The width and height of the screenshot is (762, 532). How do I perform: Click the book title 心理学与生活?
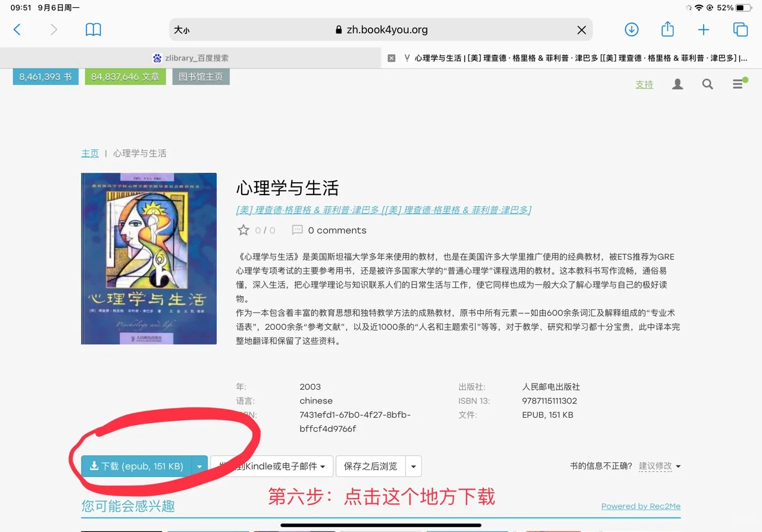pos(288,188)
